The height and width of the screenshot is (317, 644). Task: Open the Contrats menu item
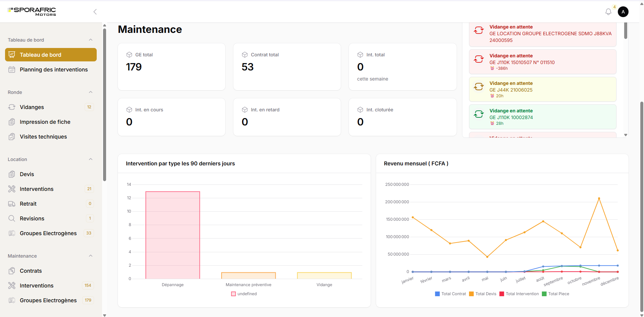[x=51, y=271]
